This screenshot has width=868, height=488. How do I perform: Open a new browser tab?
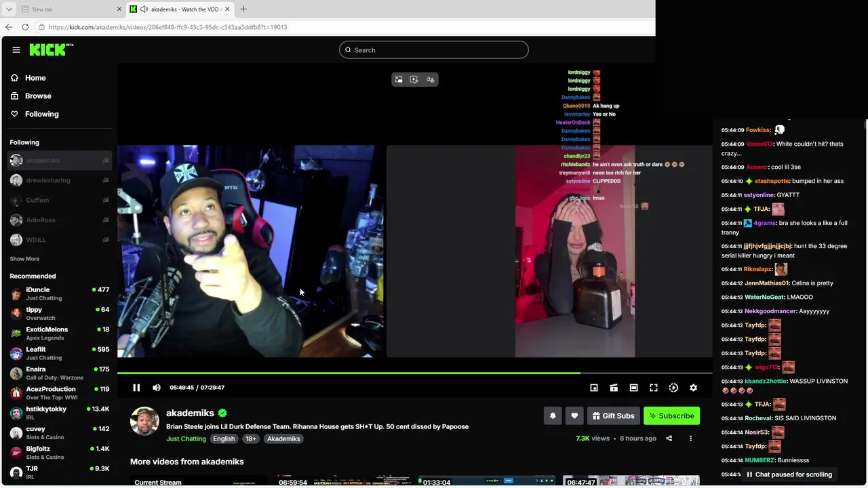[x=243, y=9]
